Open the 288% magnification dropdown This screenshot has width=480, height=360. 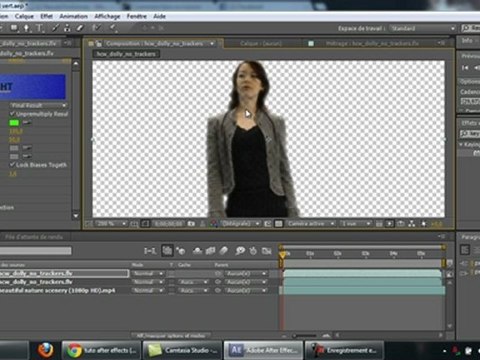111,224
